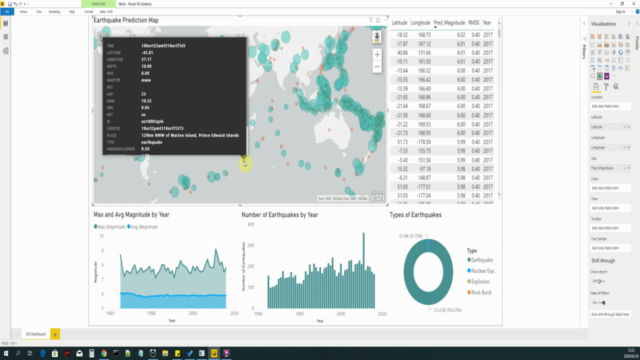
Task: Zoom in on the earthquake map
Action: tap(377, 55)
